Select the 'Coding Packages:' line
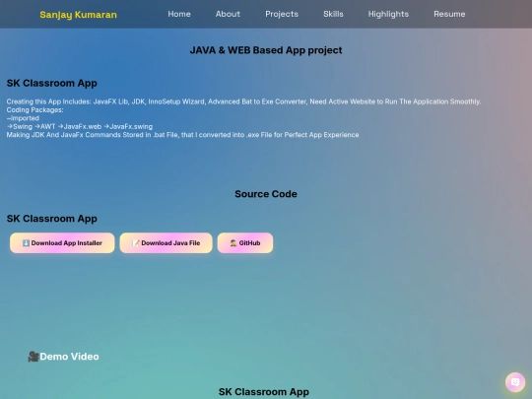Screen dimensions: 532x399 coord(34,110)
